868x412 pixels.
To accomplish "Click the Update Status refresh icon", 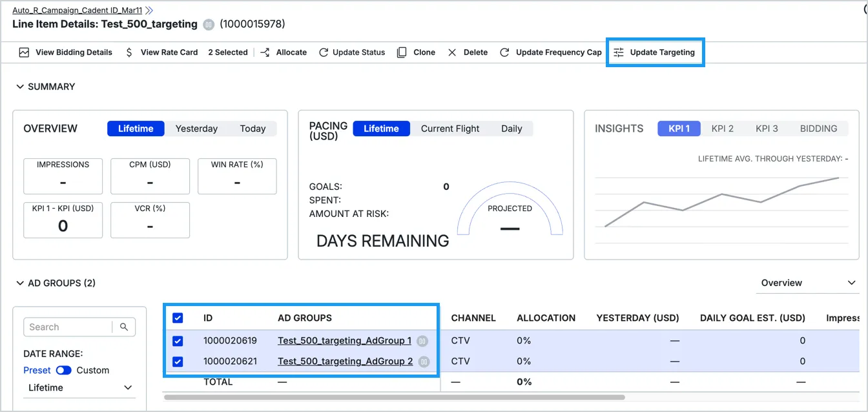I will [x=324, y=52].
